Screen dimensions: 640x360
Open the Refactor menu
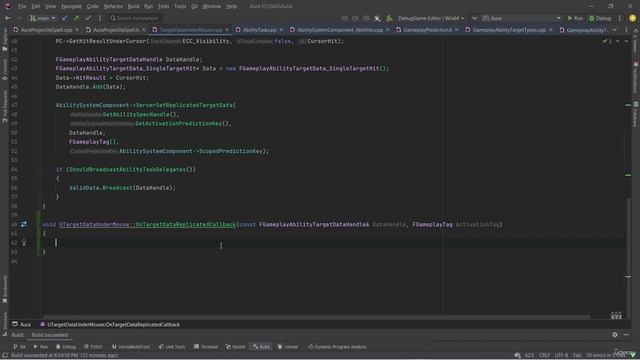(x=113, y=7)
